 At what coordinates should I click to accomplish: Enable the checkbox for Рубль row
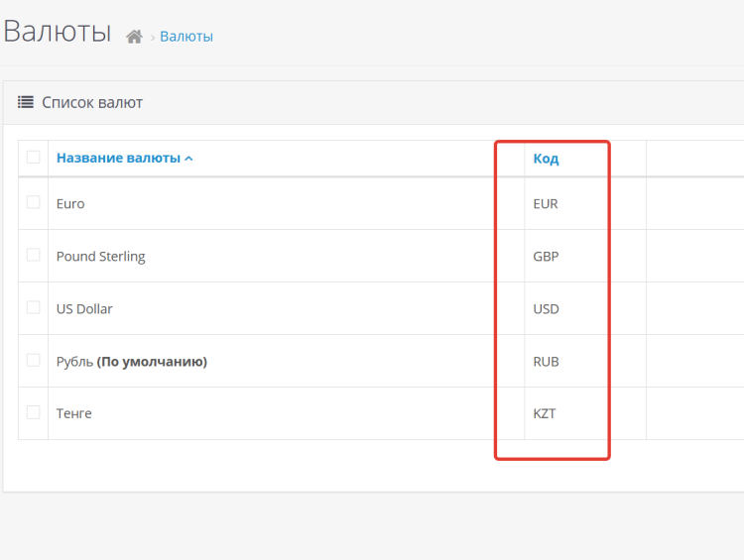pyautogui.click(x=34, y=360)
